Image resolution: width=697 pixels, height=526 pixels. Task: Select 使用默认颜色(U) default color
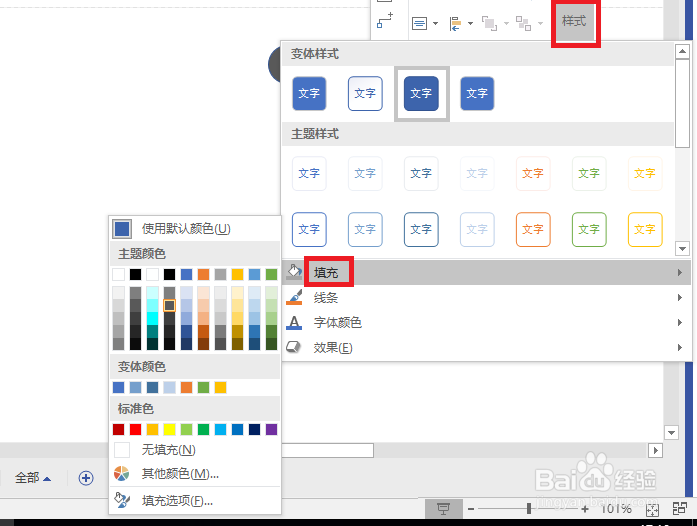point(196,229)
